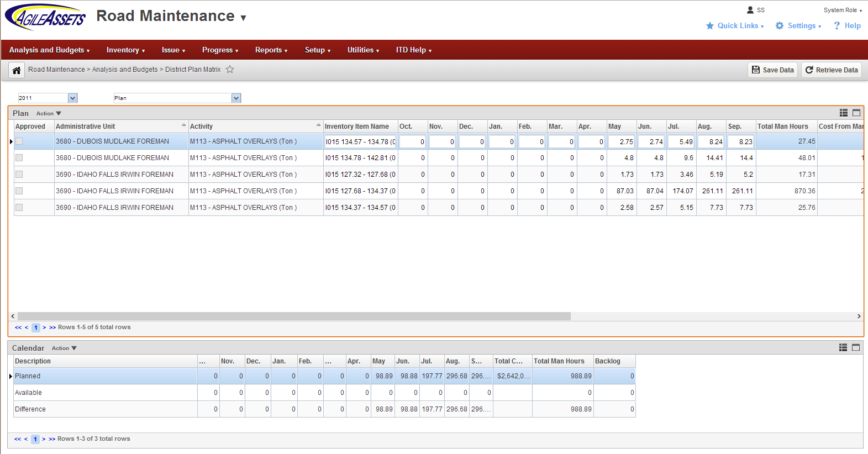Check Approved for I015 127.68 - 134.37 row

(19, 191)
